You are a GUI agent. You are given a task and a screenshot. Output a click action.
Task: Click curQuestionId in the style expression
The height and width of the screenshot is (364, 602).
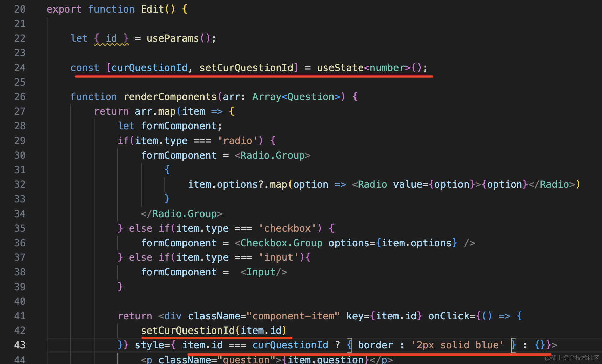tap(290, 345)
